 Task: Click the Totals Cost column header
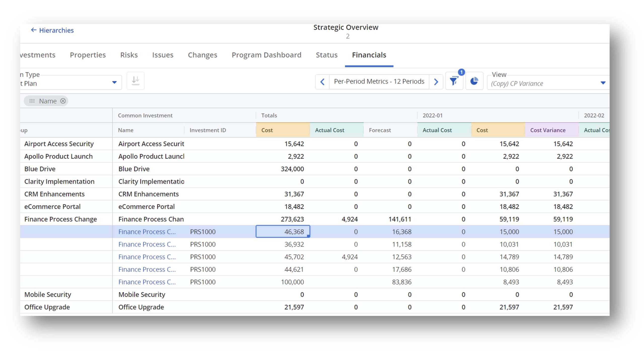pyautogui.click(x=283, y=130)
